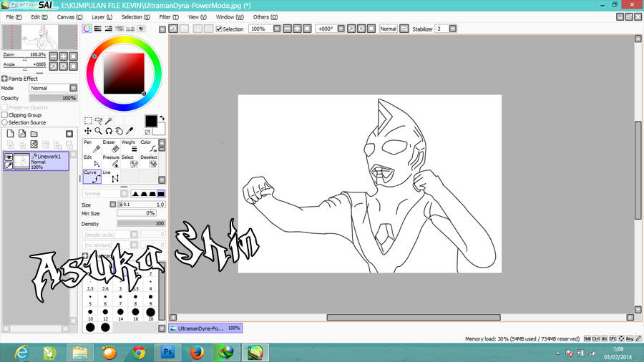Select the eyedropper tool
Screen dimensions: 644x362
click(130, 131)
